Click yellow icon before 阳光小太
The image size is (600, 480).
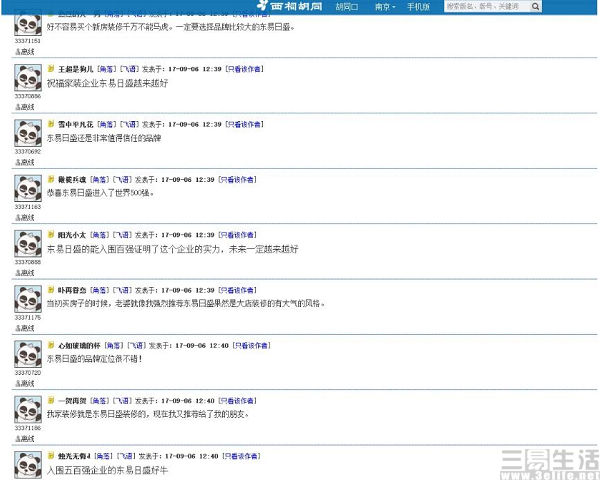tap(51, 235)
